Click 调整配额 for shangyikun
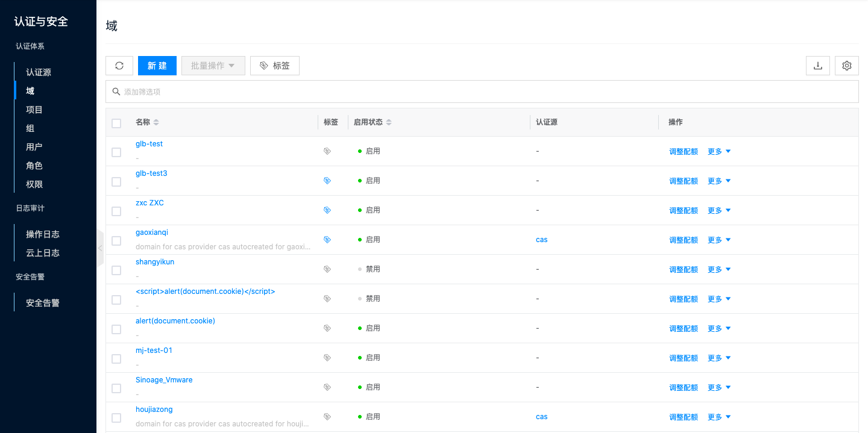Viewport: 868px width, 433px height. (684, 270)
